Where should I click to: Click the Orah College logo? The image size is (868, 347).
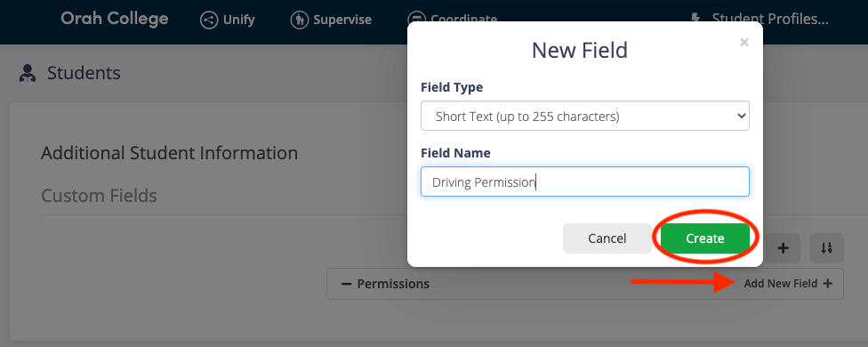[x=115, y=20]
